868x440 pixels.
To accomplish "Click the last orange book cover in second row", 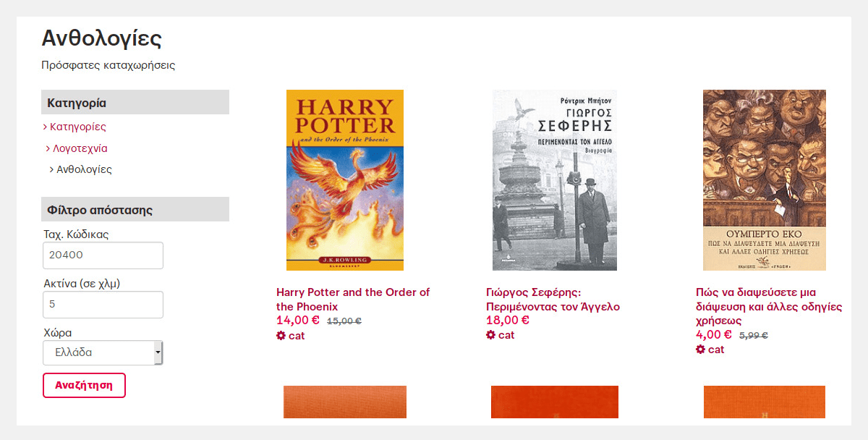I will click(x=765, y=402).
